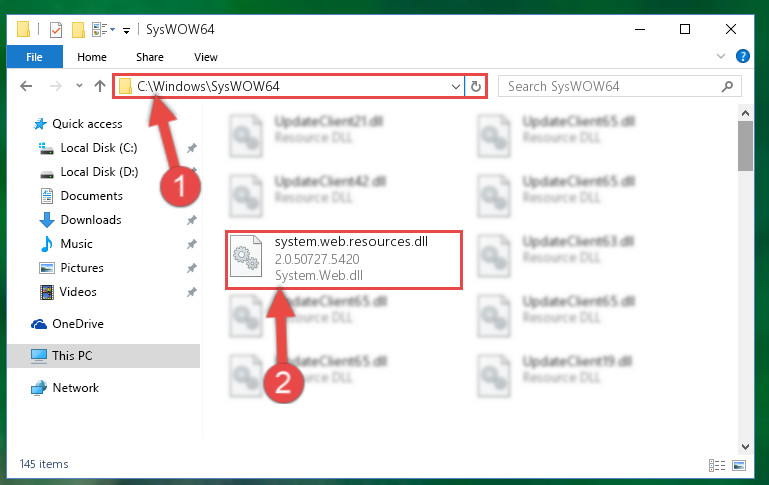Expand the address bar history dropdown

[456, 87]
